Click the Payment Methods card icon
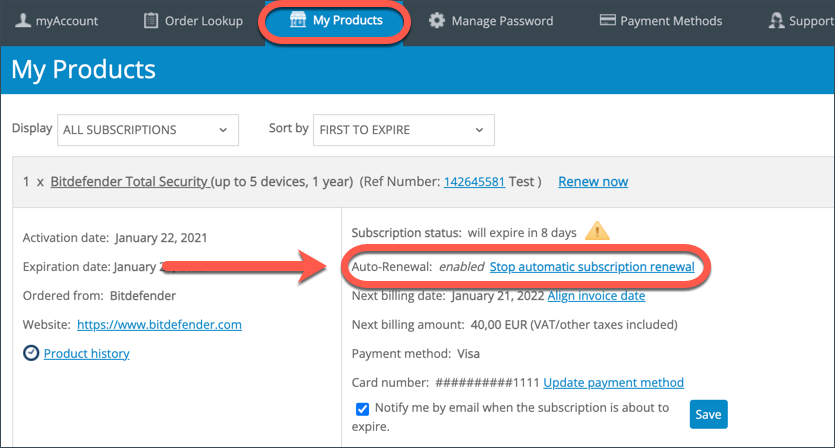The image size is (835, 448). (x=607, y=20)
